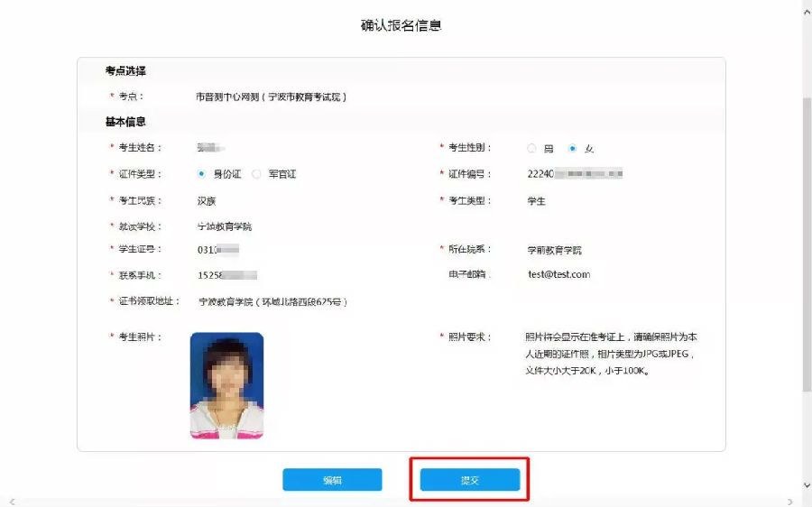
Task: Click the test@test.com email value
Action: [558, 274]
